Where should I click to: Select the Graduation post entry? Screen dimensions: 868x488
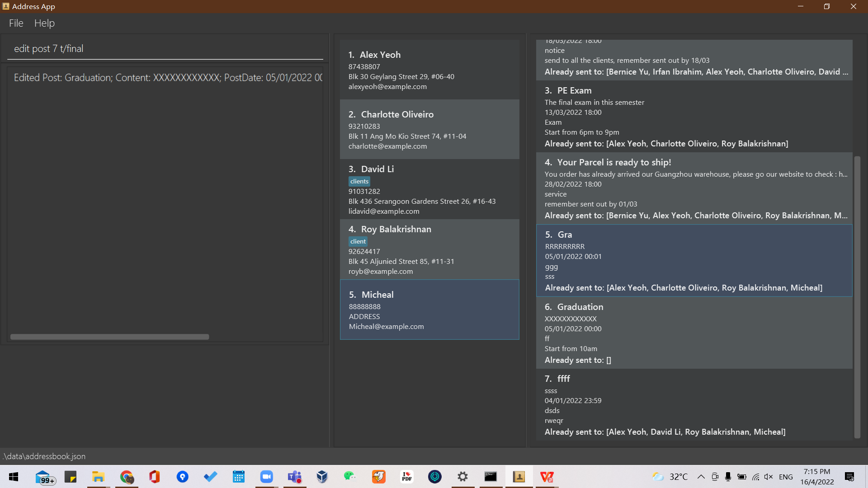pyautogui.click(x=693, y=333)
